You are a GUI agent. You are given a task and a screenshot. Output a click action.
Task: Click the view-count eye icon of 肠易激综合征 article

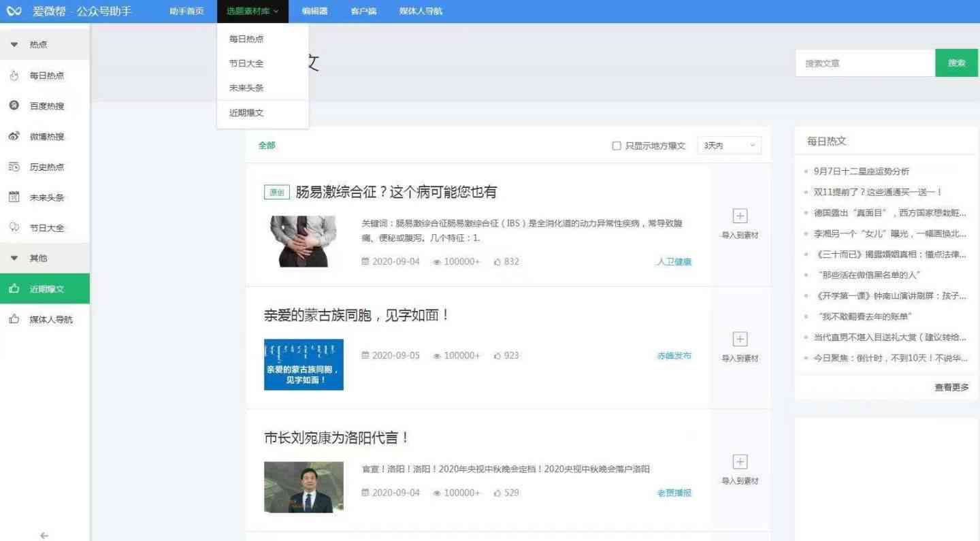437,262
